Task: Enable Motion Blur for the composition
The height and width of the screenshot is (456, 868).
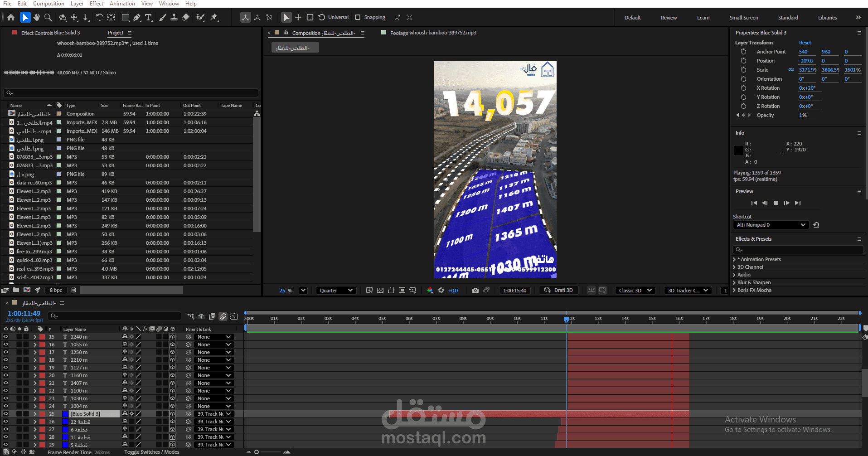Action: (x=223, y=316)
